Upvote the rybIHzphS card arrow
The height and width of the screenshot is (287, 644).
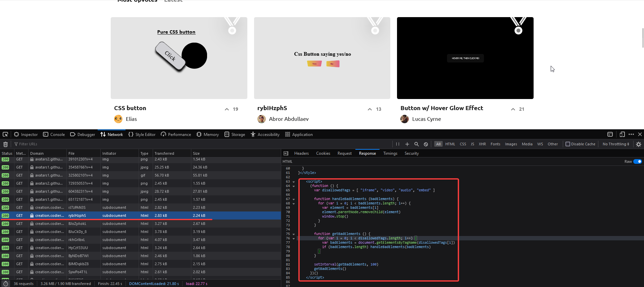click(370, 109)
